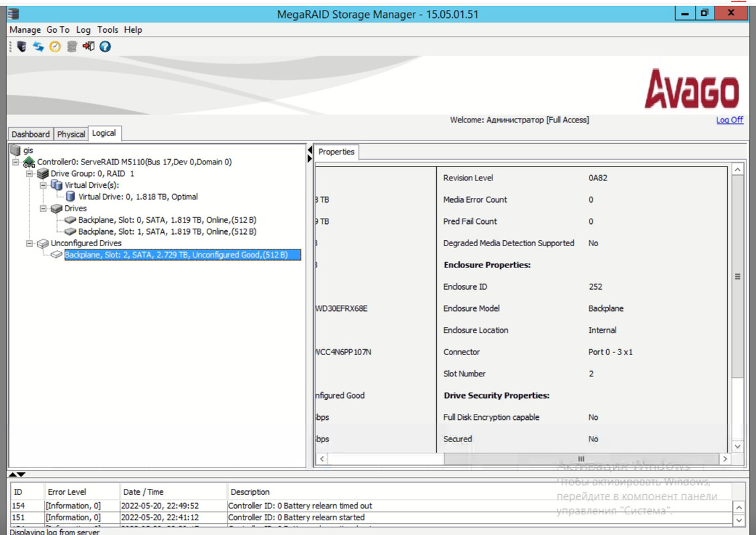This screenshot has width=756, height=535.
Task: Open the Manage menu
Action: coord(25,30)
